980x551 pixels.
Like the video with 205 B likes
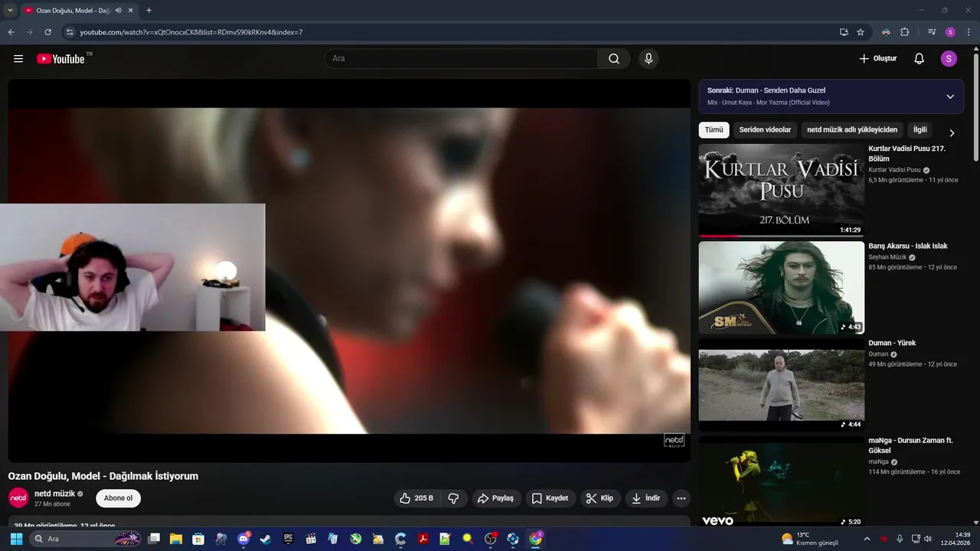point(416,498)
